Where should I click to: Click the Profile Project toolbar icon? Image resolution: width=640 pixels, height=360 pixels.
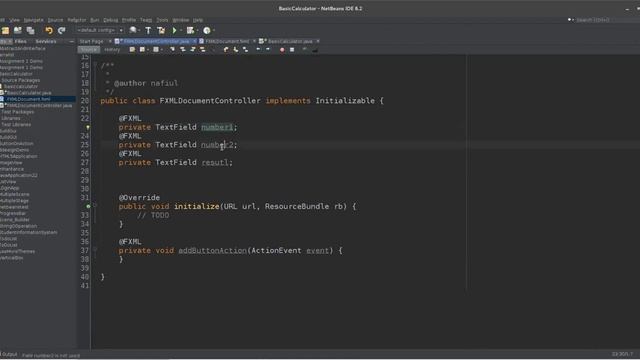pos(207,31)
